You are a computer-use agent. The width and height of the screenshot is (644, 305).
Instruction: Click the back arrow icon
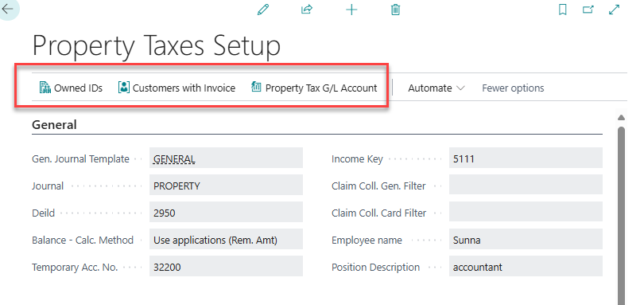(x=7, y=8)
